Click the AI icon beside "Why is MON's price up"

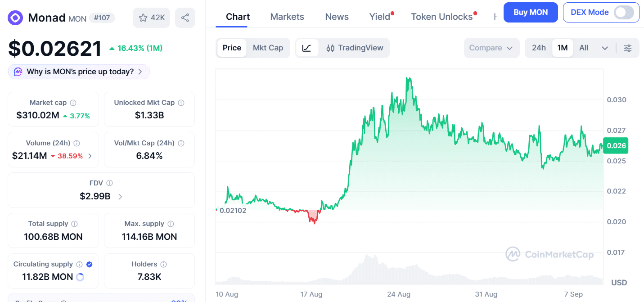point(18,72)
